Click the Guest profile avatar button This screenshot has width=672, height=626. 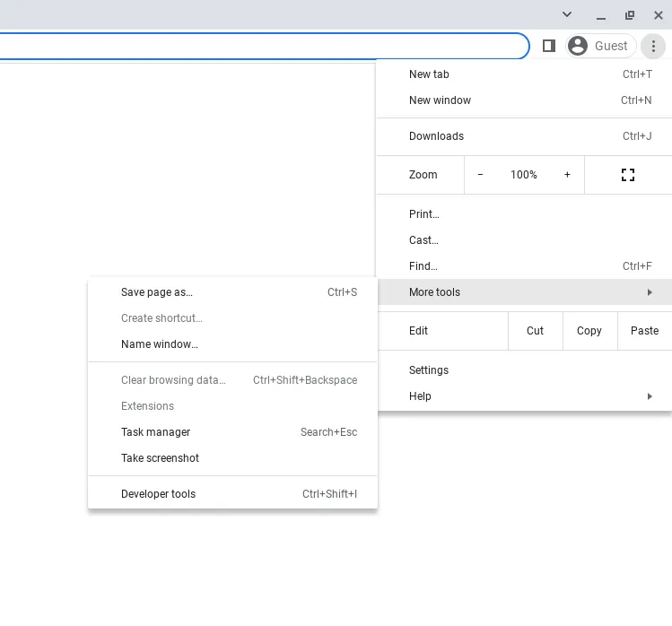600,46
